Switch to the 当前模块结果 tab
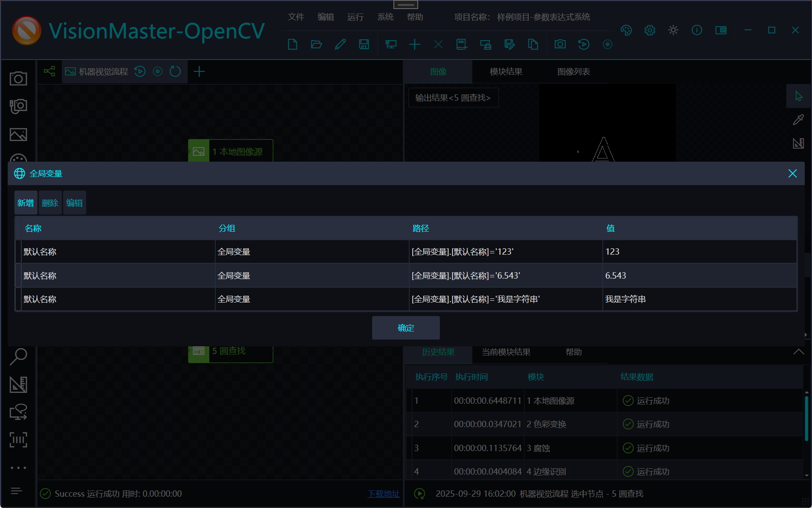 506,352
